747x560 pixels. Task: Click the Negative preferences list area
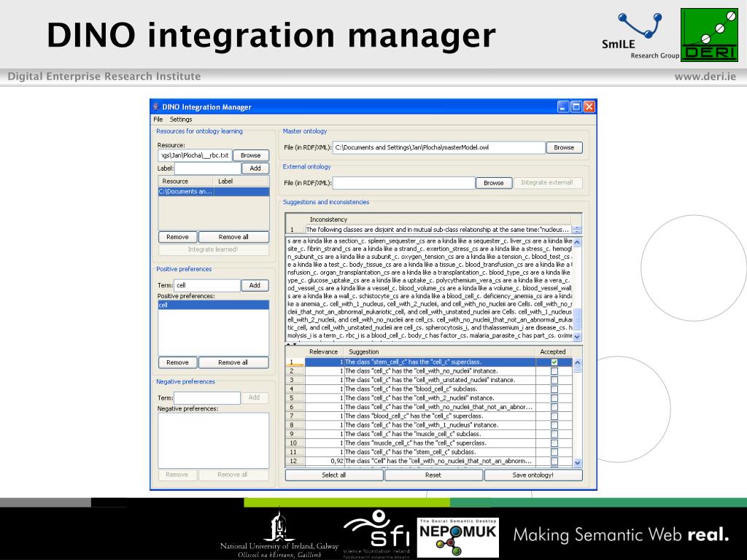click(214, 440)
